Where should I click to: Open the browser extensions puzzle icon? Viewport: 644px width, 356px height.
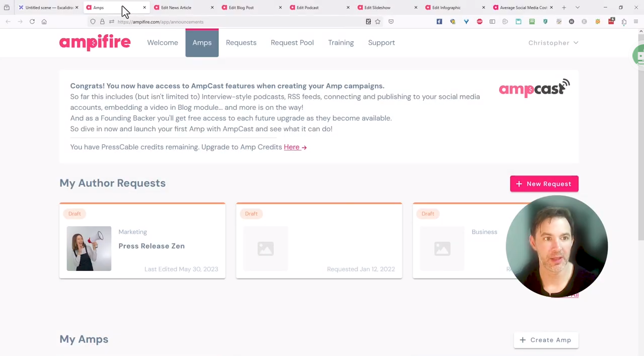click(624, 22)
